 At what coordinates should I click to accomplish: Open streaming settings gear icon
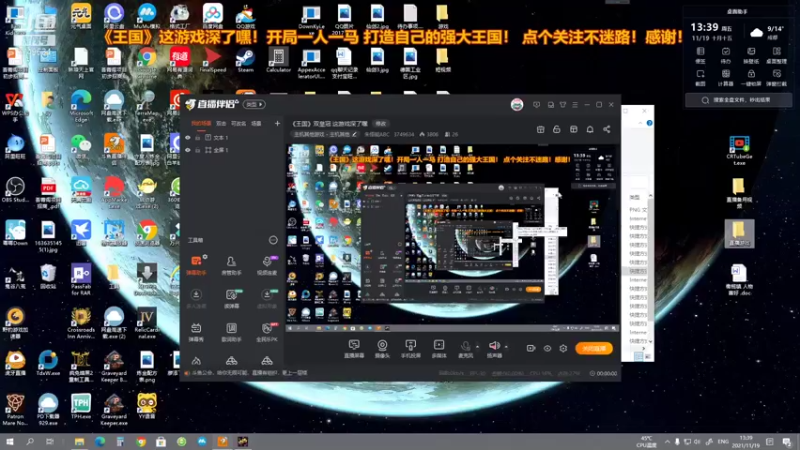(563, 348)
